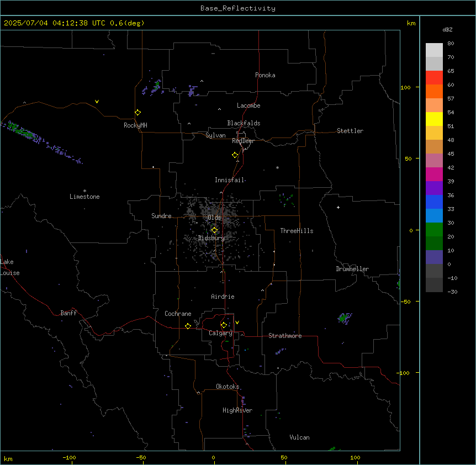Select the yellow diamond marker between Olds and Didsbury
The image size is (476, 465).
[x=215, y=230]
